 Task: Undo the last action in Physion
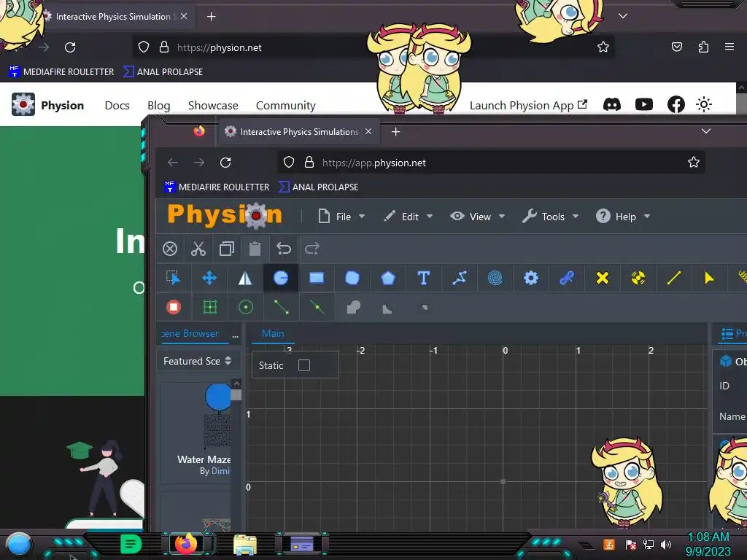pos(284,249)
